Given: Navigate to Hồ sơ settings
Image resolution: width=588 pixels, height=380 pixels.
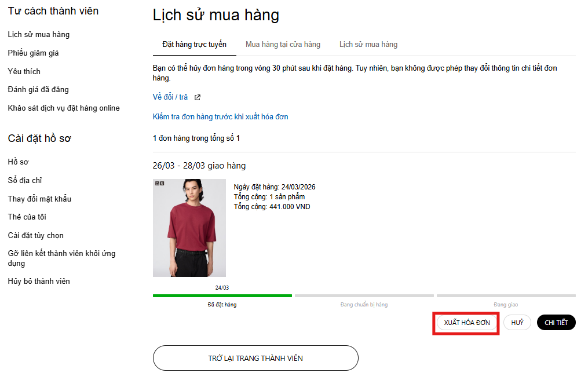Looking at the screenshot, I should [x=19, y=162].
